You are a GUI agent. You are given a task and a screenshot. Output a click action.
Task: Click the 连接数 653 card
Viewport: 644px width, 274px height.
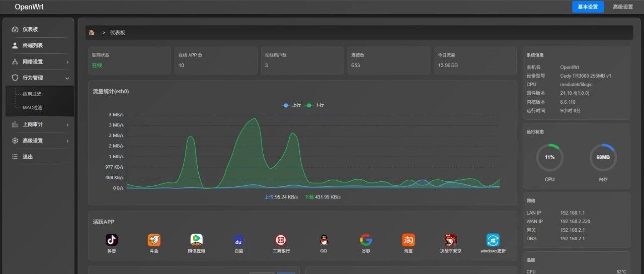pyautogui.click(x=389, y=60)
